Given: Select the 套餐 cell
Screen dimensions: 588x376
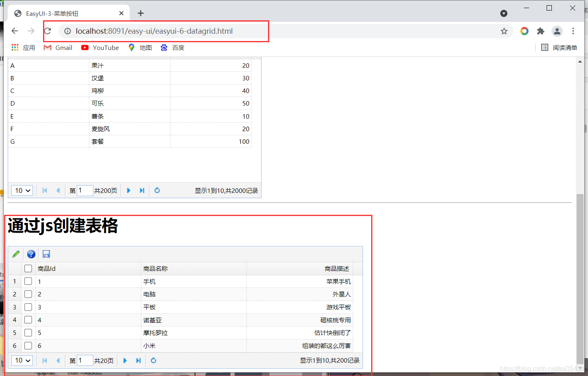Looking at the screenshot, I should coord(130,141).
